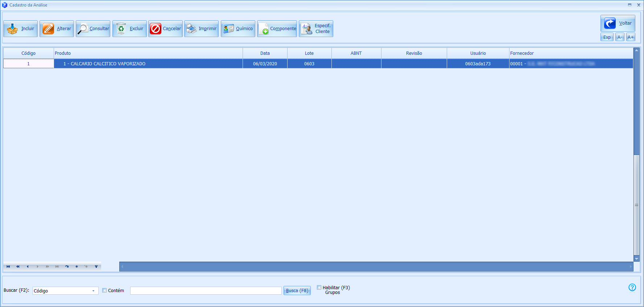This screenshot has width=644, height=307.
Task: Open the Químico option
Action: pyautogui.click(x=238, y=29)
